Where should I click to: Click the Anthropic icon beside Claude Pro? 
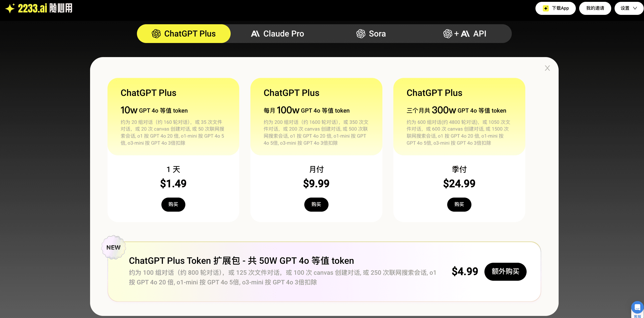pos(255,34)
